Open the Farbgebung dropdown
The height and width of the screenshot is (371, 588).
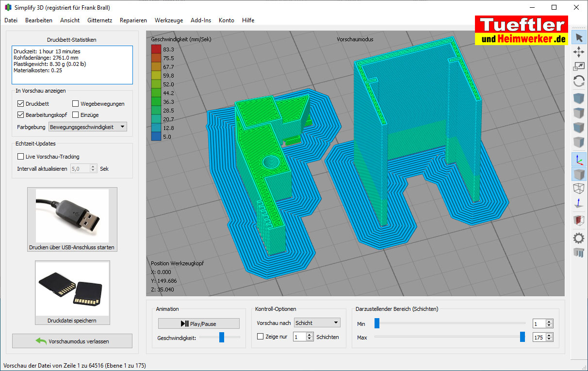point(87,127)
